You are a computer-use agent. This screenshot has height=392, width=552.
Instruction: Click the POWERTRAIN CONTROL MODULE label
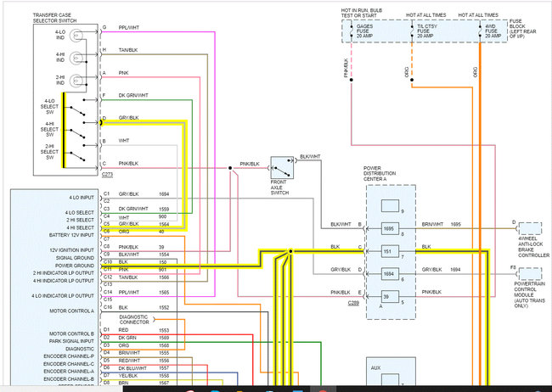(529, 295)
